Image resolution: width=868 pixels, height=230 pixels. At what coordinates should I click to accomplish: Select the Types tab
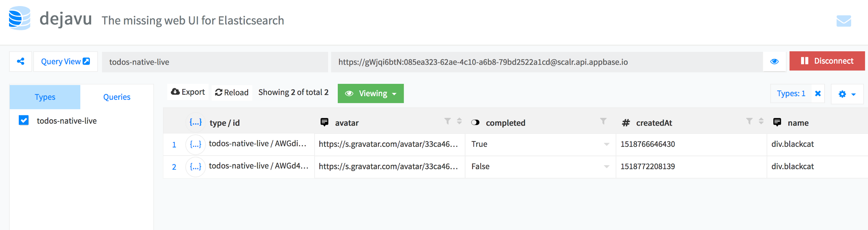point(45,97)
